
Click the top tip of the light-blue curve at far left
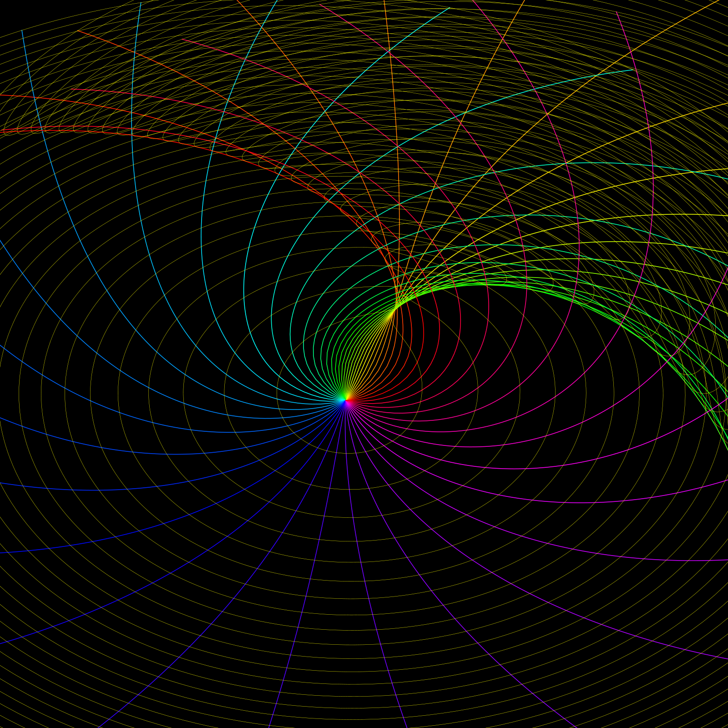(x=22, y=31)
